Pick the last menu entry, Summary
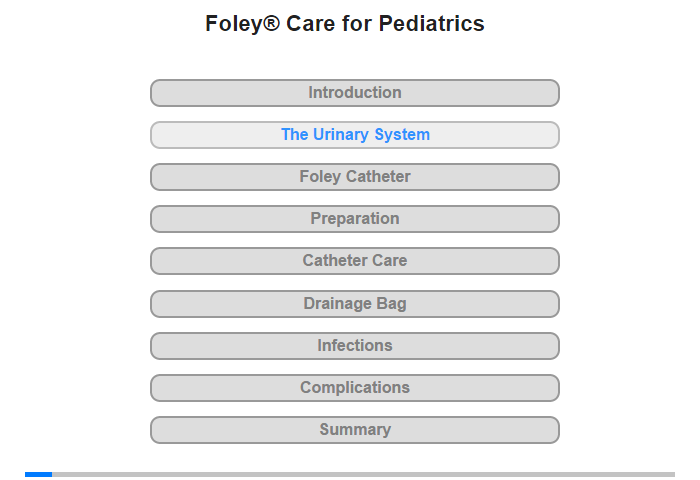The width and height of the screenshot is (700, 480). coord(354,430)
